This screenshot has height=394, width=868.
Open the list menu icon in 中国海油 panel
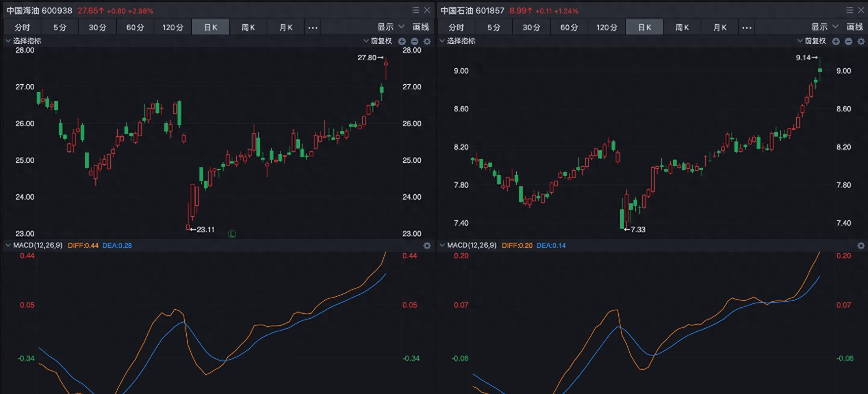point(415,10)
